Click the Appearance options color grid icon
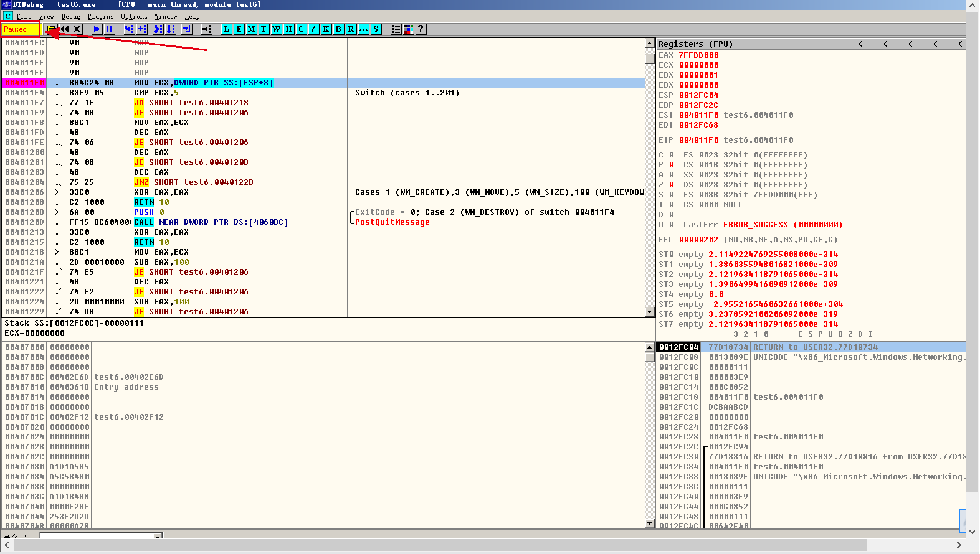 409,29
